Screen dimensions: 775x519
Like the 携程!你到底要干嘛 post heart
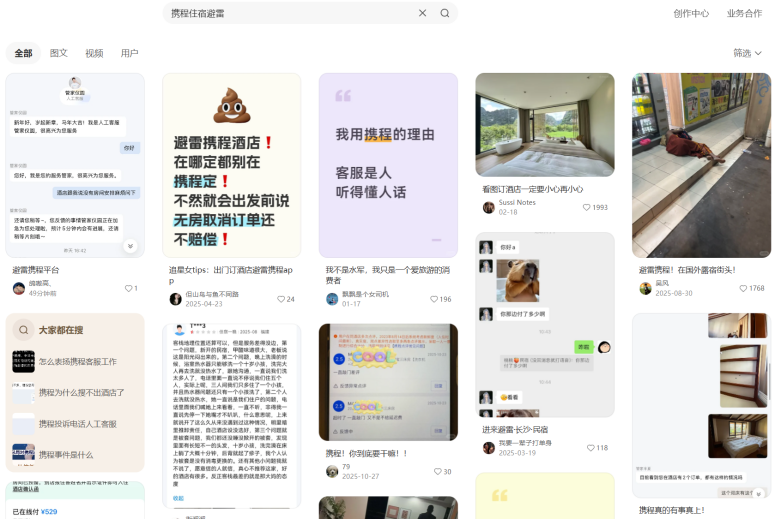[x=437, y=472]
